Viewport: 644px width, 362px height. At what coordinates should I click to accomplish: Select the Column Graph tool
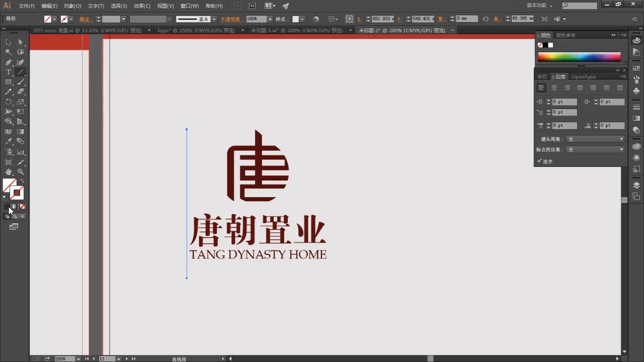(x=21, y=152)
